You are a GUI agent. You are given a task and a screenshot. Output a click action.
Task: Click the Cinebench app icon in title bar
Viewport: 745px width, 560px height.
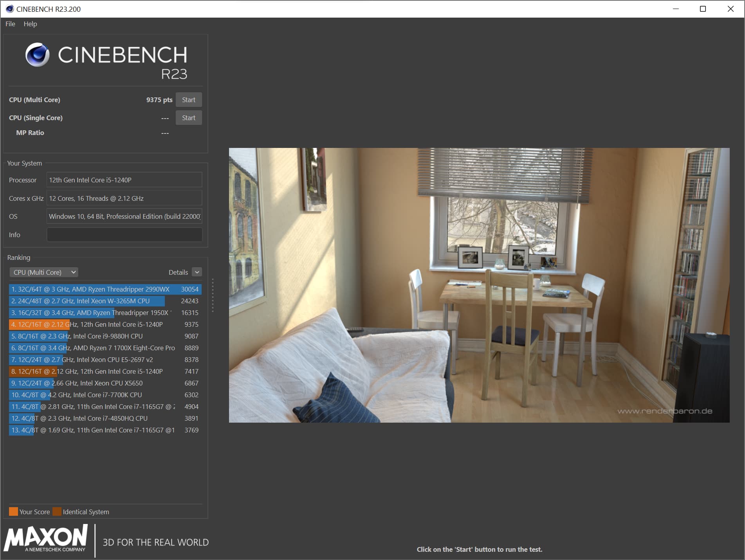pos(10,9)
